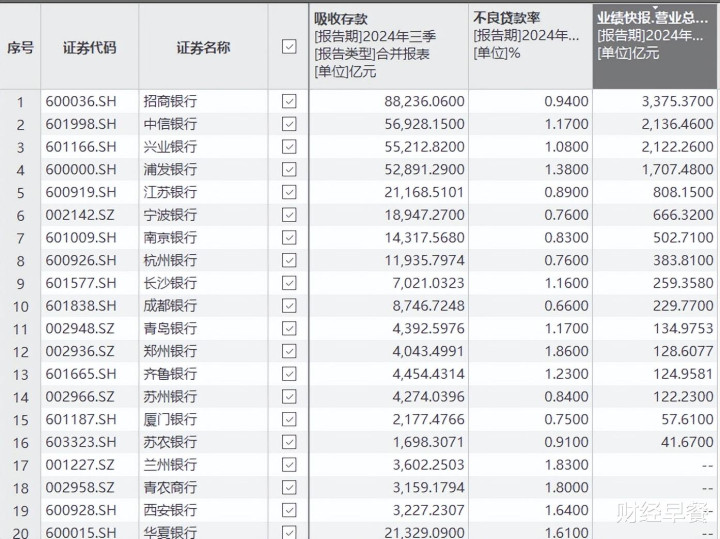
Task: Select deposit value 4,454.4314
Action: coord(428,374)
